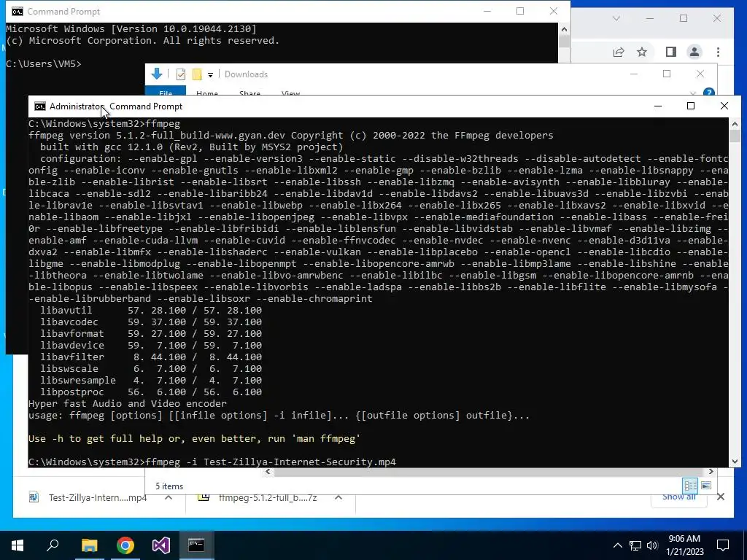This screenshot has height=560, width=747.
Task: Click scroll up arrow in first Command Prompt
Action: click(564, 29)
